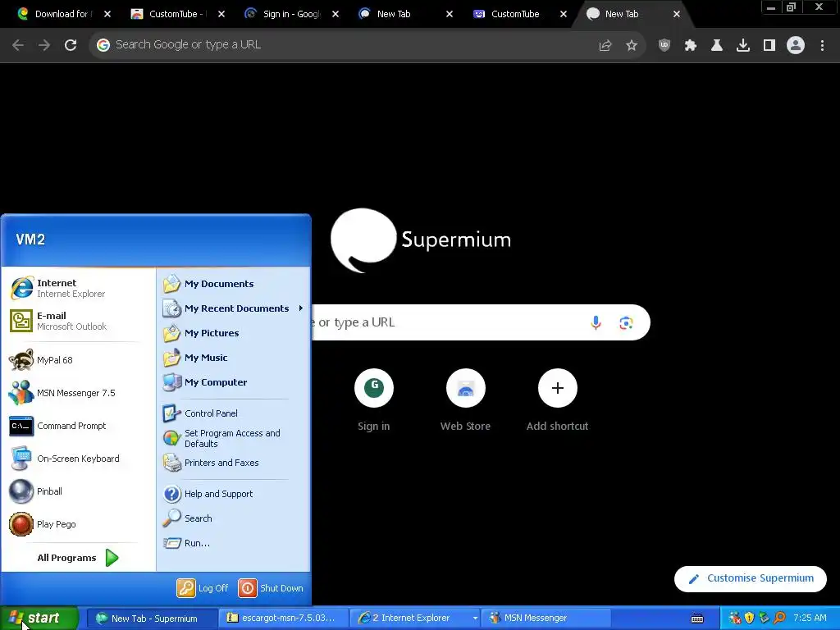Click the browser forward arrow
Viewport: 840px width, 630px height.
44,45
